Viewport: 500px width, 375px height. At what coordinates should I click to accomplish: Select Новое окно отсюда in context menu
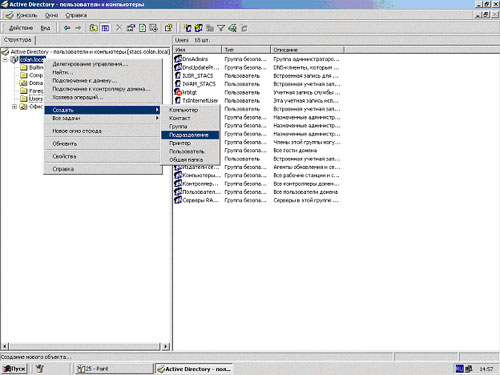coord(103,131)
